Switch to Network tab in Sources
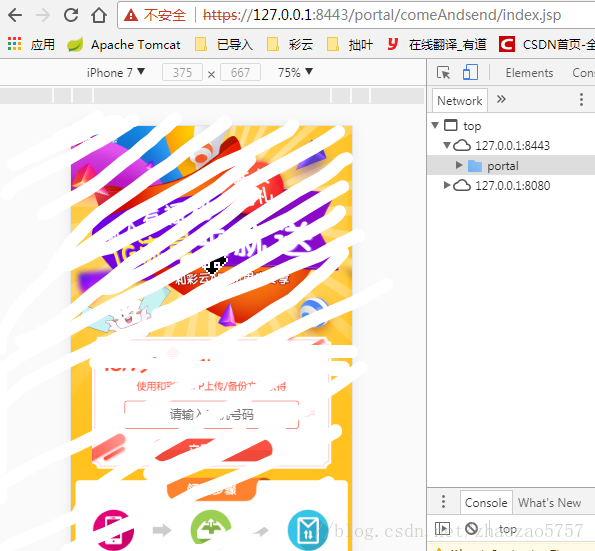The height and width of the screenshot is (551, 595). coord(460,101)
